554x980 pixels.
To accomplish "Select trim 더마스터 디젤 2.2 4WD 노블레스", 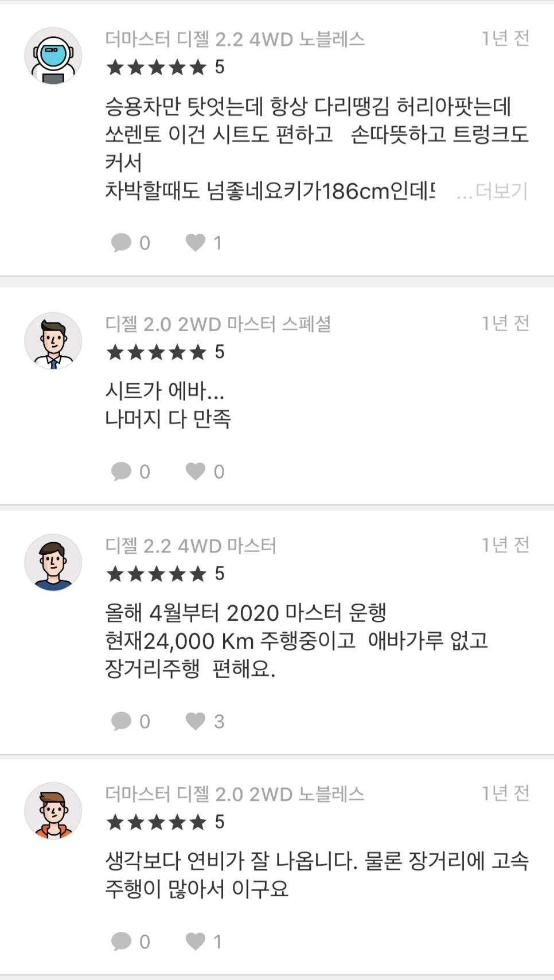I will click(x=235, y=39).
